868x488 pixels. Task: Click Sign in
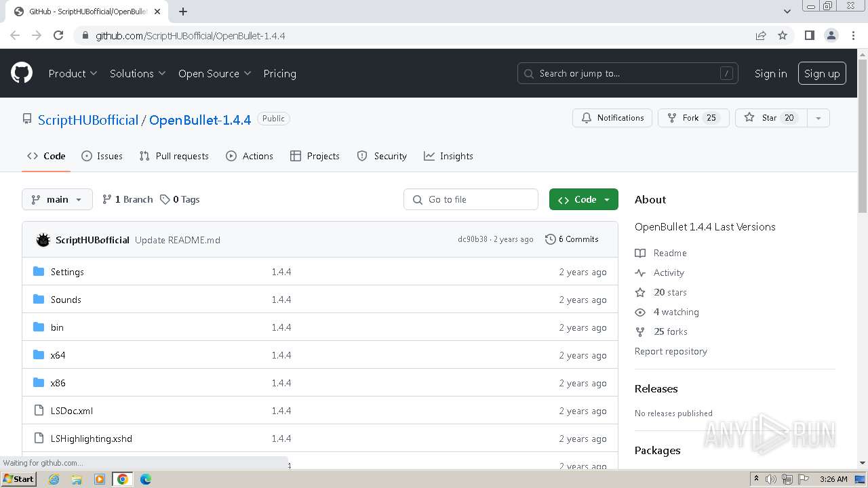[770, 73]
